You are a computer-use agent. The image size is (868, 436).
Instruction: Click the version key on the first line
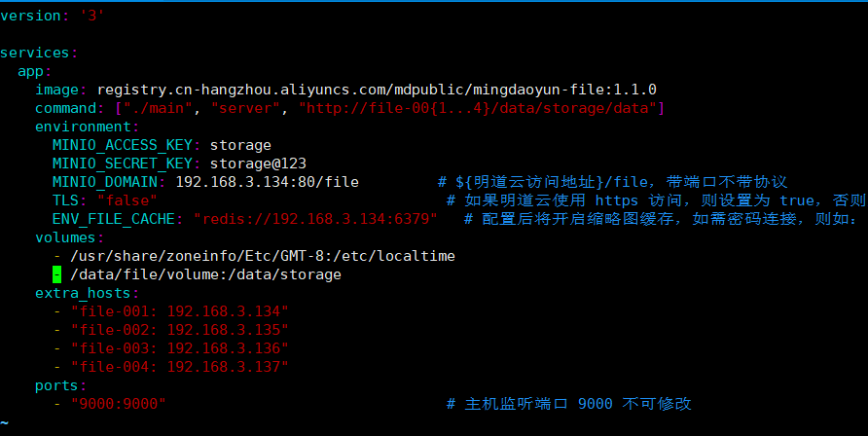click(26, 15)
